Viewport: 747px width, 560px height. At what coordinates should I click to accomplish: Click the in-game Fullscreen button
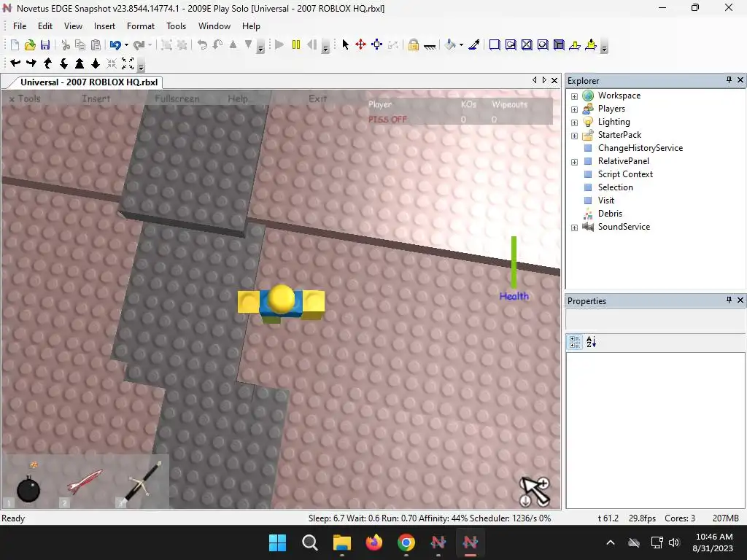pyautogui.click(x=177, y=98)
